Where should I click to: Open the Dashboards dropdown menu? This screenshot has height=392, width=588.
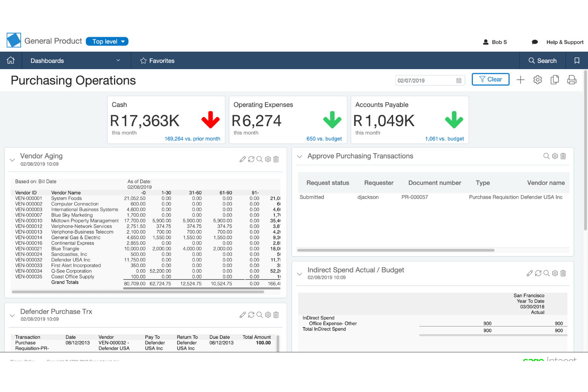click(118, 60)
